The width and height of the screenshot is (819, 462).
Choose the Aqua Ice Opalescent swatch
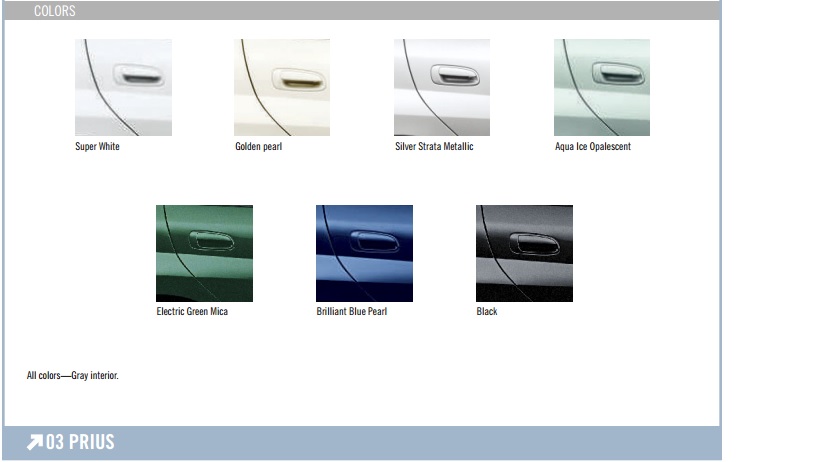(602, 87)
